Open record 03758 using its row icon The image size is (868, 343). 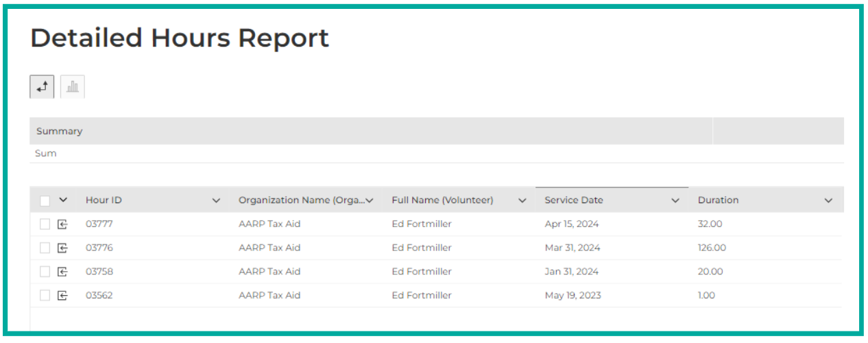click(62, 272)
